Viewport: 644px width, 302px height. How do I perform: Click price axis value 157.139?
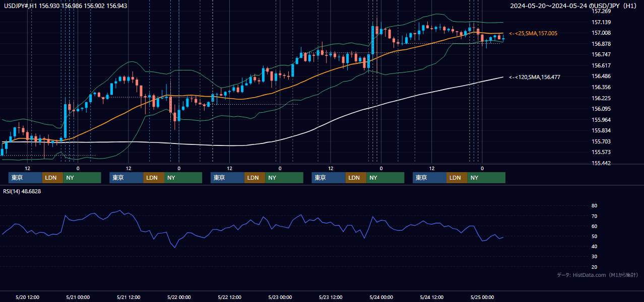[x=601, y=22]
